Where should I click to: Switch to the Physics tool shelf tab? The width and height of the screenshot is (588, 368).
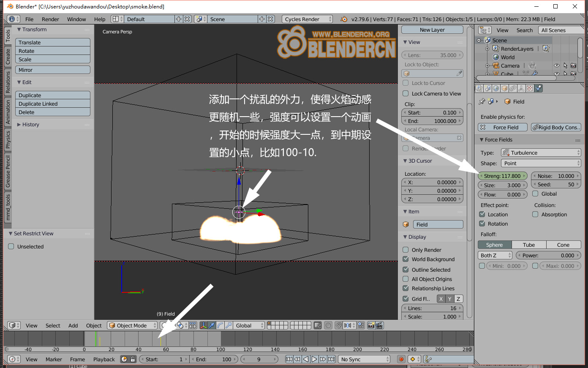[x=8, y=139]
